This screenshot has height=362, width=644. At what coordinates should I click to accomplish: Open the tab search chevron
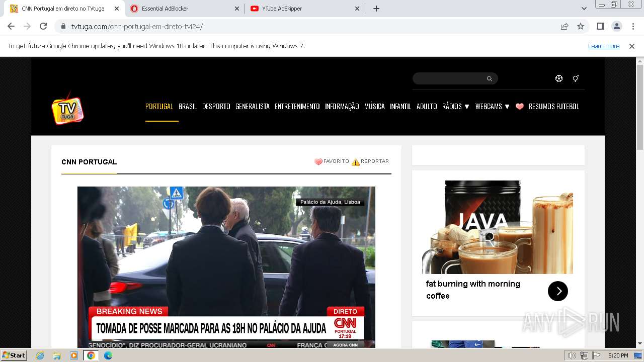(584, 9)
